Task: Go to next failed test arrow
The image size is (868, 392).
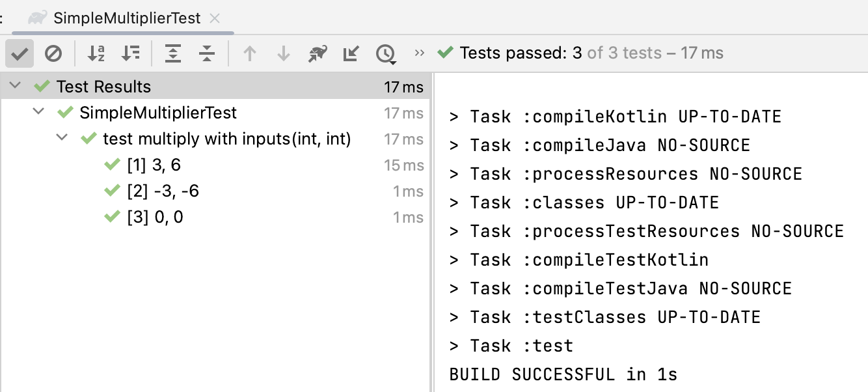Action: coord(284,53)
